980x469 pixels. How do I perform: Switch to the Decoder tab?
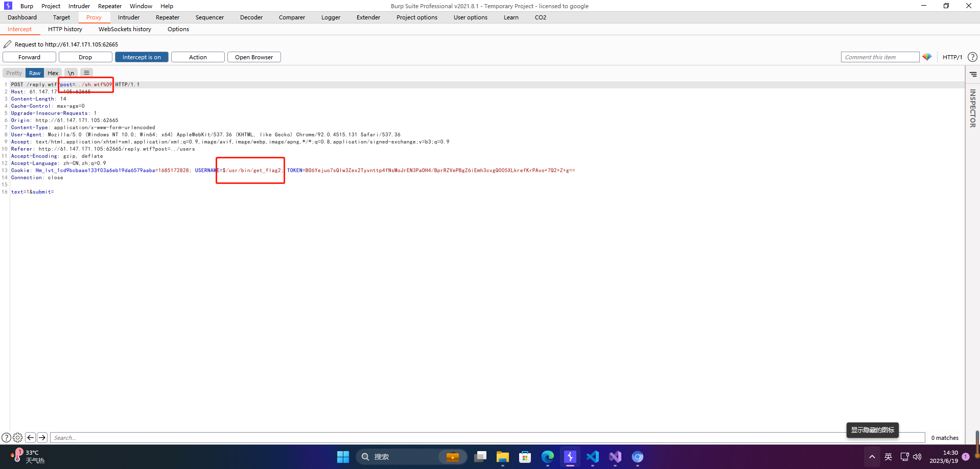[251, 17]
